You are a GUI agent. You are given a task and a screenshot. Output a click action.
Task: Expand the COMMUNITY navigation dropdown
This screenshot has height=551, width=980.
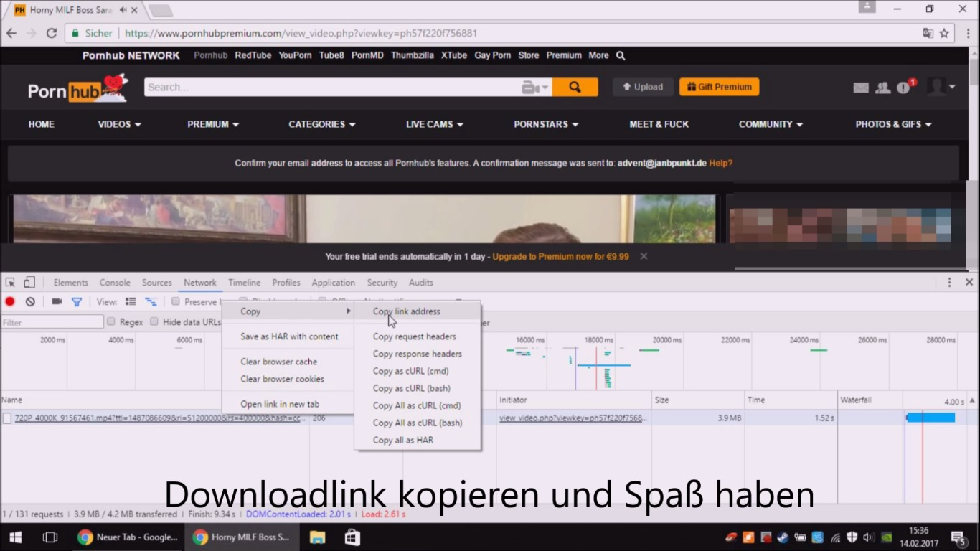click(x=771, y=124)
